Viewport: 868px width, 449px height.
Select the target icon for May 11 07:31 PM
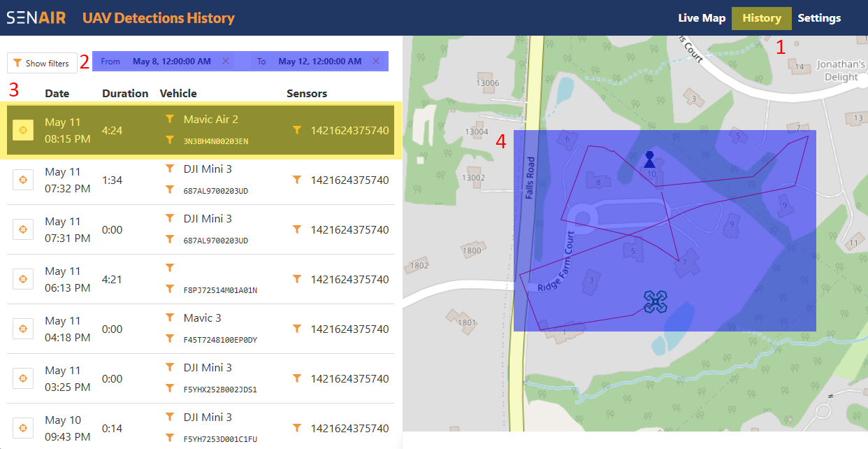pyautogui.click(x=23, y=230)
